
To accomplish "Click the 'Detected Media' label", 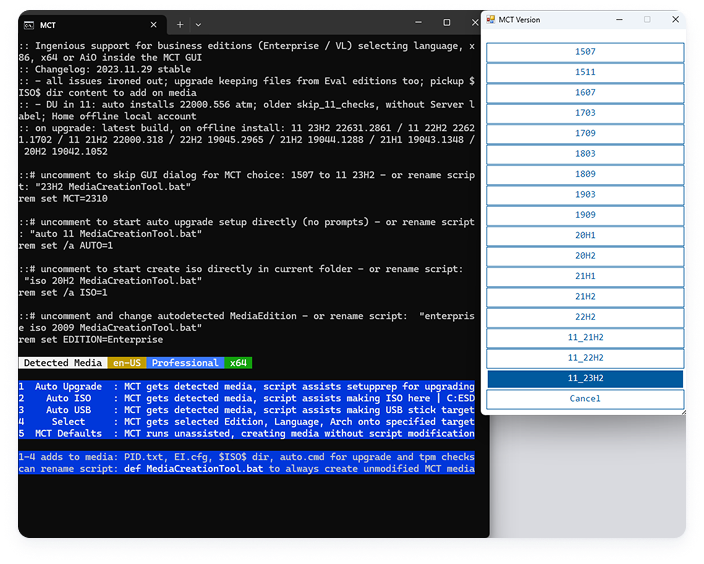I will tap(63, 363).
